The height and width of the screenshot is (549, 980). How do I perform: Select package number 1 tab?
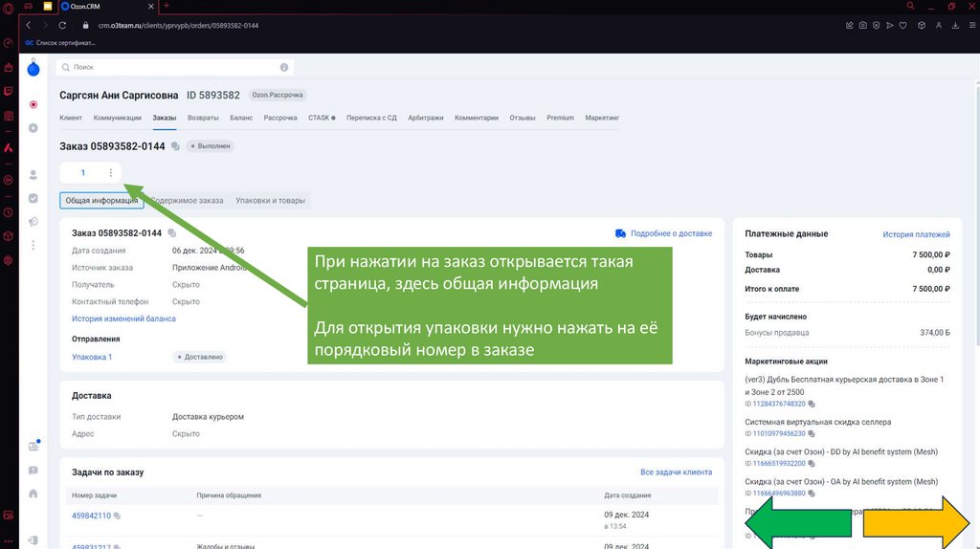82,173
